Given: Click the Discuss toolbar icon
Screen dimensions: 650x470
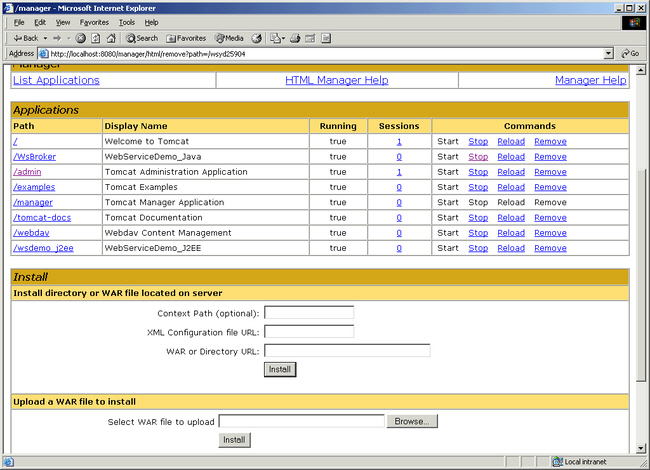Looking at the screenshot, I should pyautogui.click(x=326, y=38).
